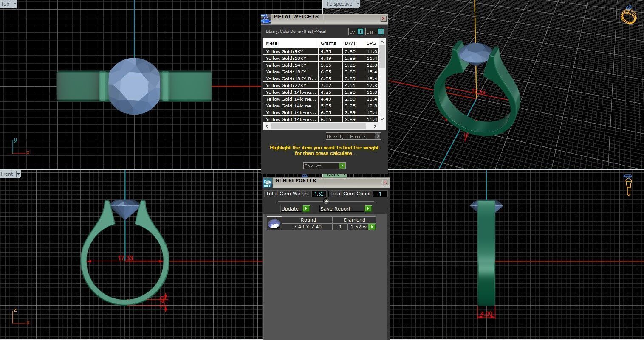644x340 pixels.
Task: Click green arrow next to Save Report
Action: [x=368, y=208]
